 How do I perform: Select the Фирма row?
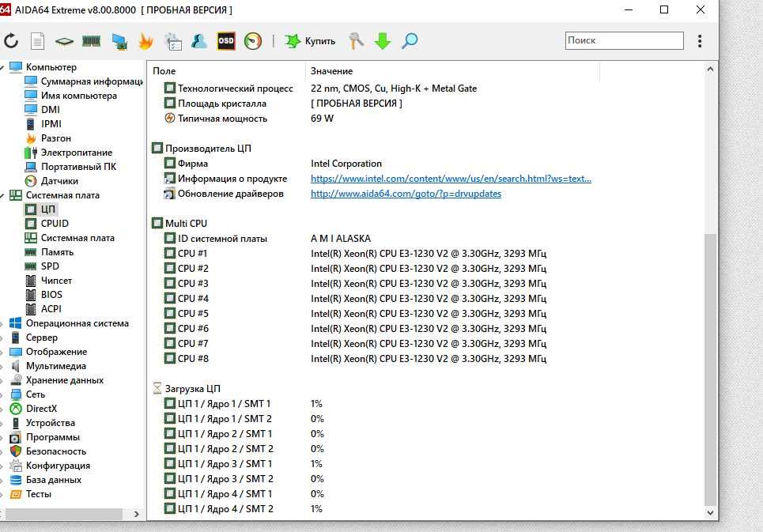tap(273, 164)
